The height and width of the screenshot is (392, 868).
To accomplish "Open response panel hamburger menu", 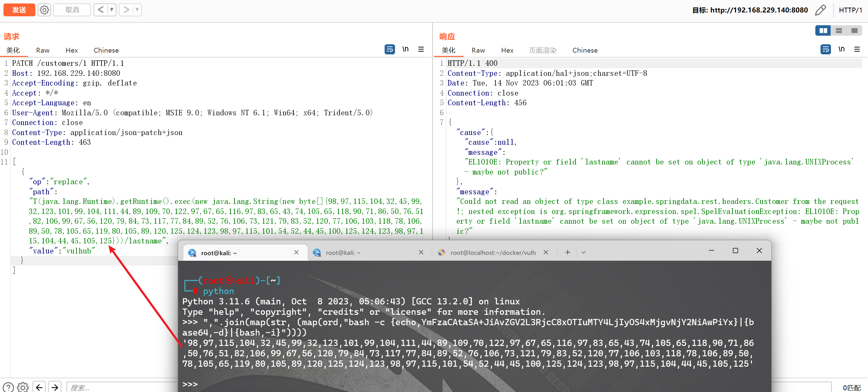I will [x=857, y=49].
